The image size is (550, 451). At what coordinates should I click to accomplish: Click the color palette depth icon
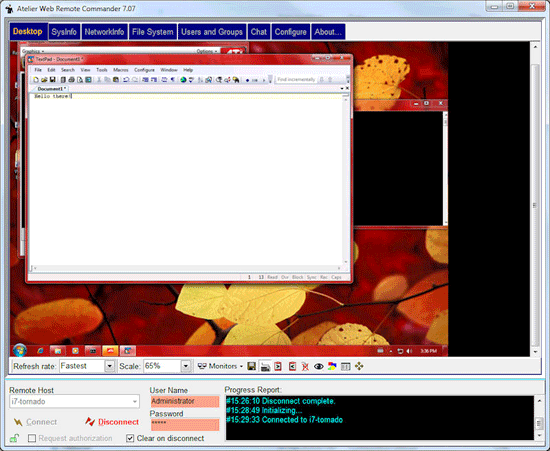332,366
